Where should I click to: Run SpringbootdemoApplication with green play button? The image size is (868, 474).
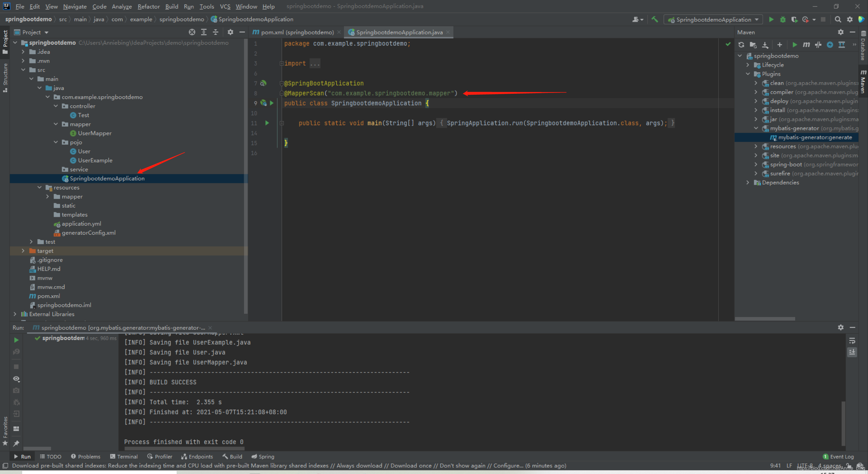[771, 19]
